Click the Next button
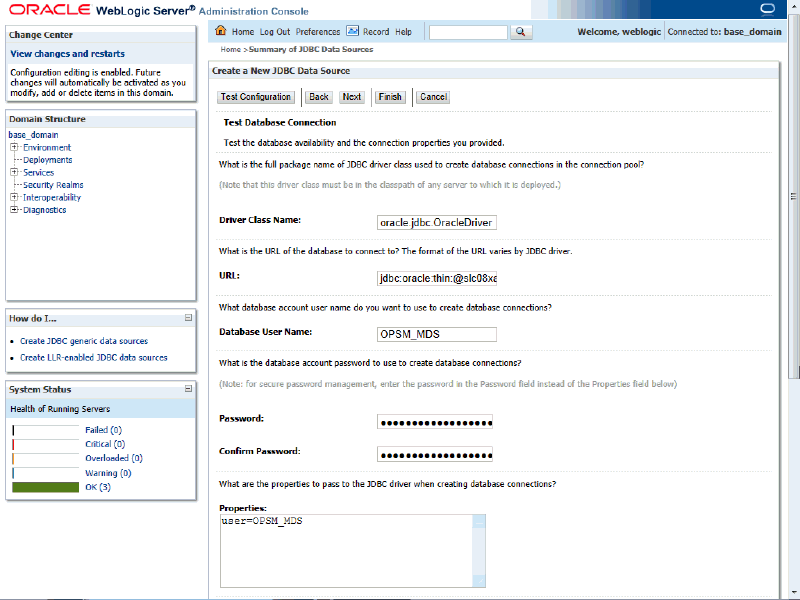Viewport: 800px width, 600px height. (352, 97)
